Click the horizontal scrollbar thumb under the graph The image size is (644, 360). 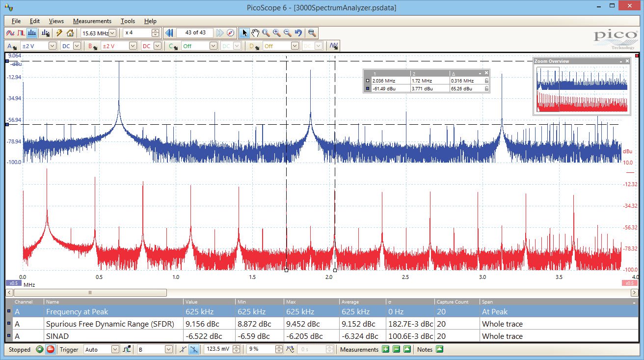(x=90, y=293)
